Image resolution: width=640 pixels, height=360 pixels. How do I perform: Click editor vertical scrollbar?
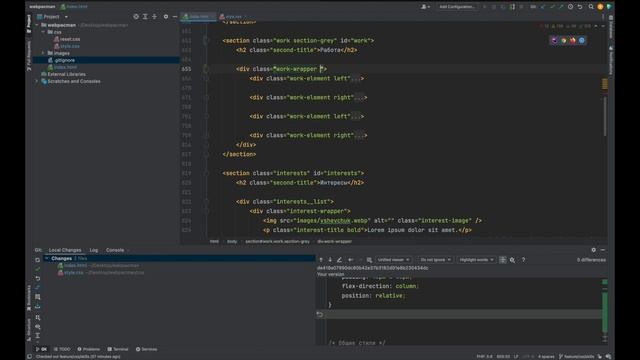[605, 117]
